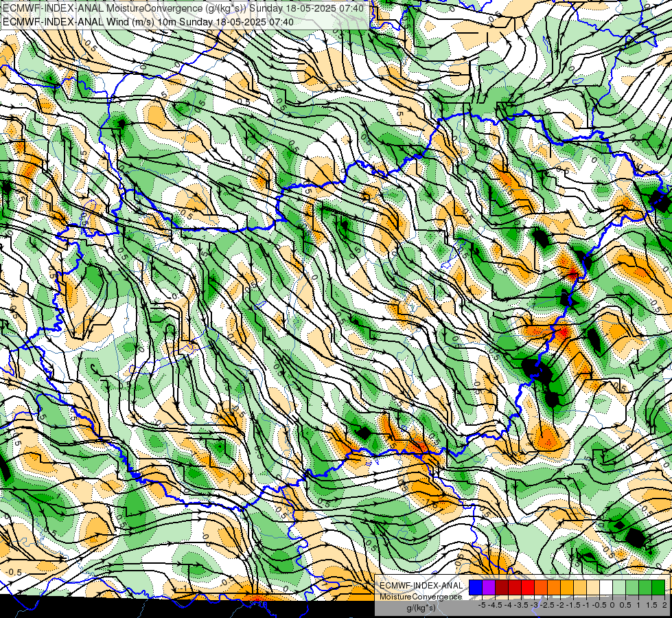This screenshot has height=618, width=672.
Task: Click the '2' legend tick label
Action: coord(664,605)
